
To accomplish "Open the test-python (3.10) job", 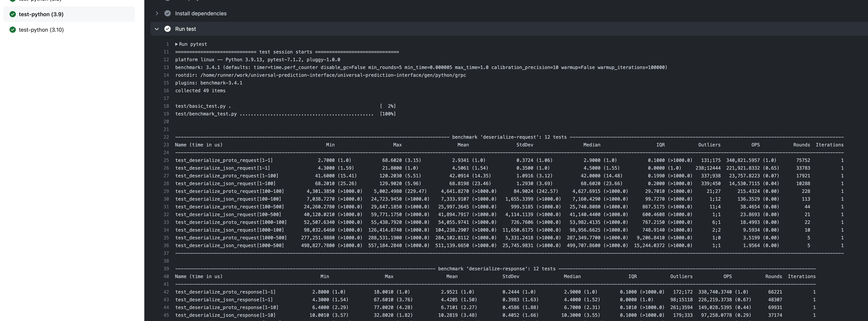I will click(41, 30).
